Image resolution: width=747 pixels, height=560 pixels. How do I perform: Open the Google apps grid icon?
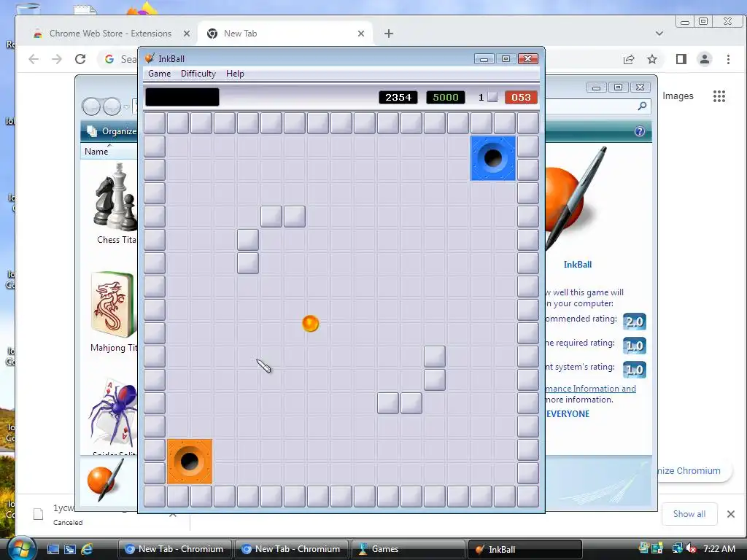[719, 96]
